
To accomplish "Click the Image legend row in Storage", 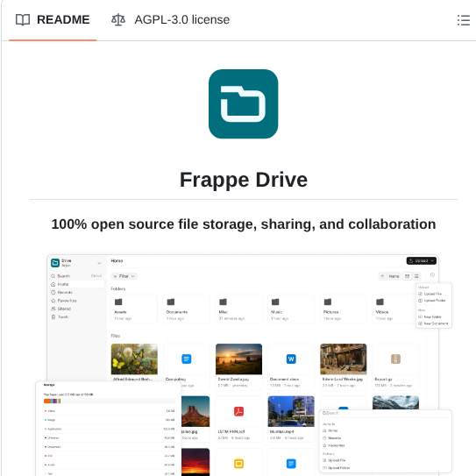I will tap(110, 420).
